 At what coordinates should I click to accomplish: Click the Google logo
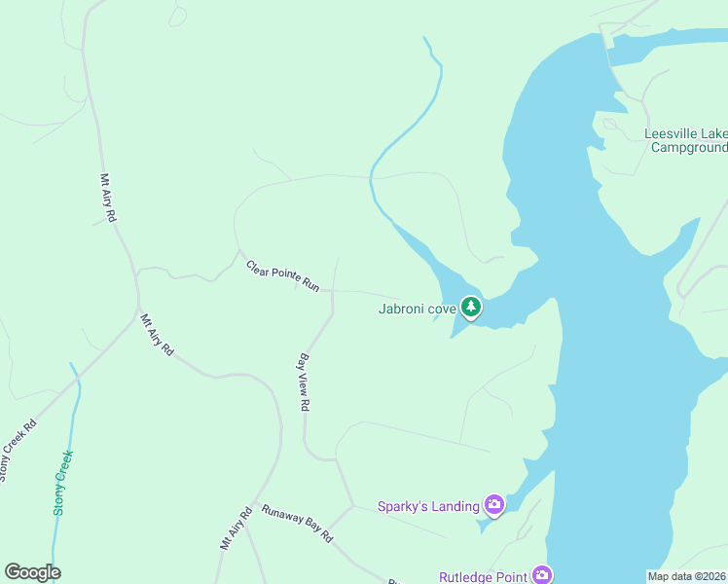pyautogui.click(x=32, y=572)
